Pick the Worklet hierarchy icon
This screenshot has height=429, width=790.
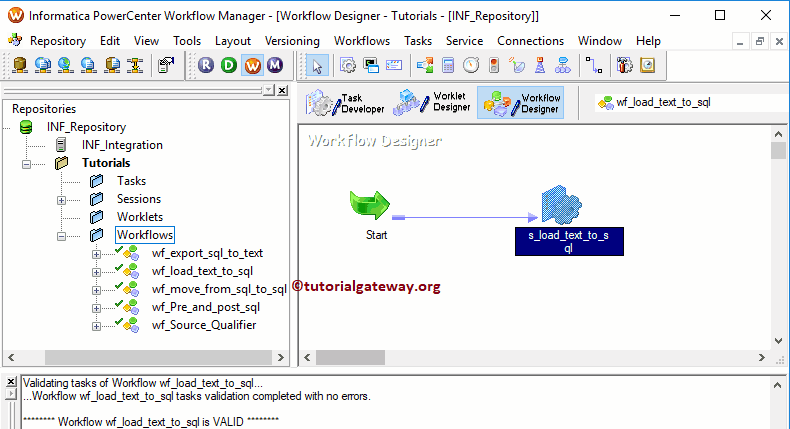pos(563,66)
